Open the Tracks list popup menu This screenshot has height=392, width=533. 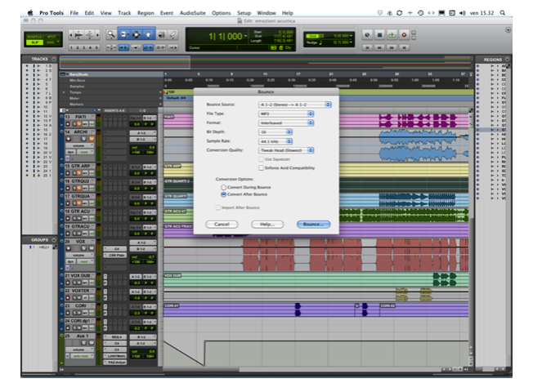point(54,59)
